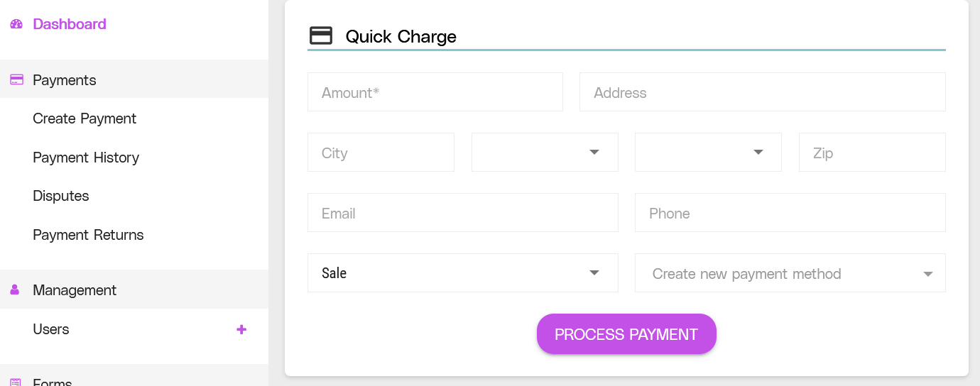Viewport: 980px width, 386px height.
Task: Click into the Email field
Action: 462,213
